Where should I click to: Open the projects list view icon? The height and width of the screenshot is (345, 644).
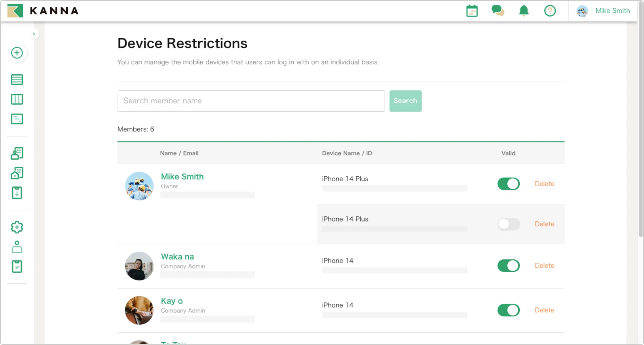(x=17, y=79)
